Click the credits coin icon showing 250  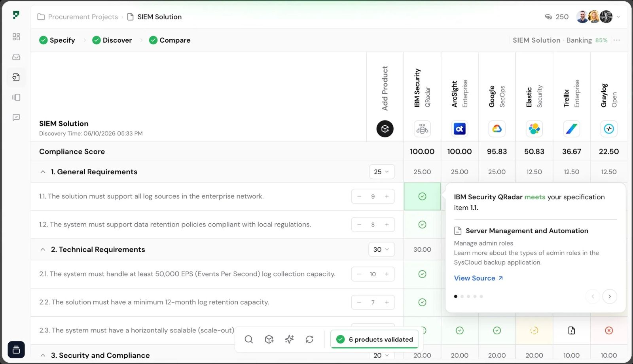[548, 17]
